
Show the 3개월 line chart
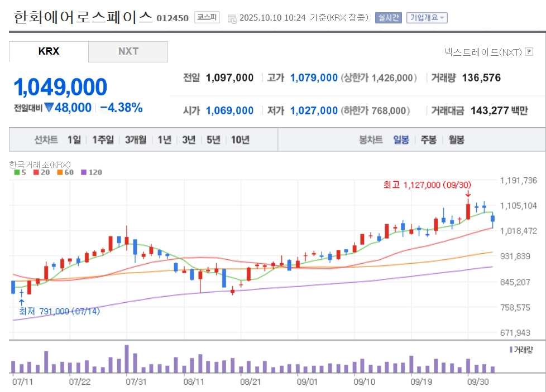[x=136, y=139]
